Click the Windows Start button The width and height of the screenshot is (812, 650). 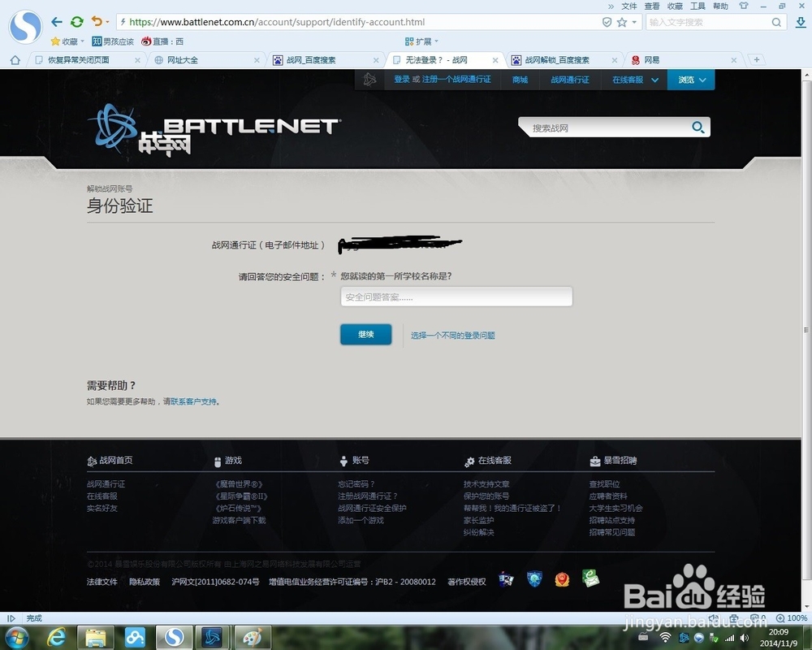click(16, 638)
